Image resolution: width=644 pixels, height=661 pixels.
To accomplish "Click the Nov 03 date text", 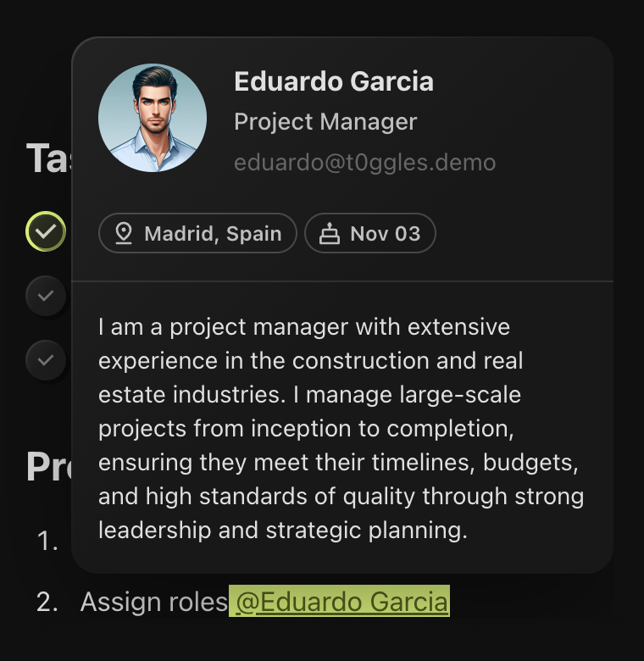I will 385,233.
